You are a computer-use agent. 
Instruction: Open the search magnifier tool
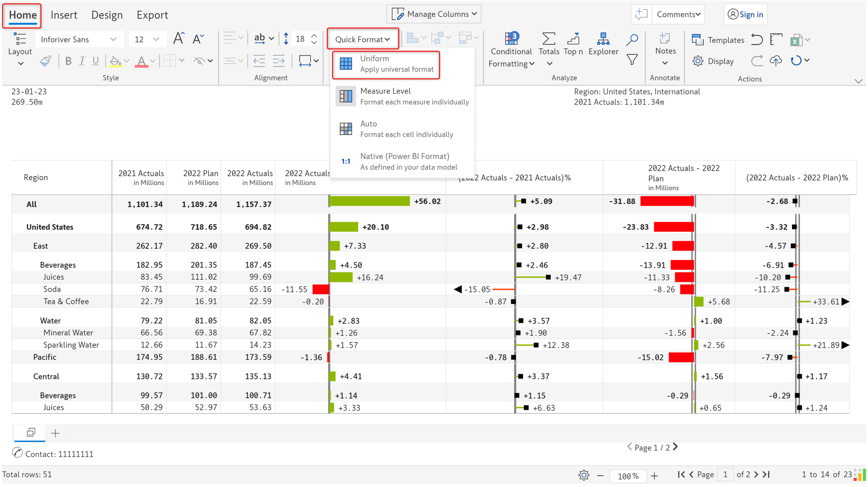click(632, 40)
